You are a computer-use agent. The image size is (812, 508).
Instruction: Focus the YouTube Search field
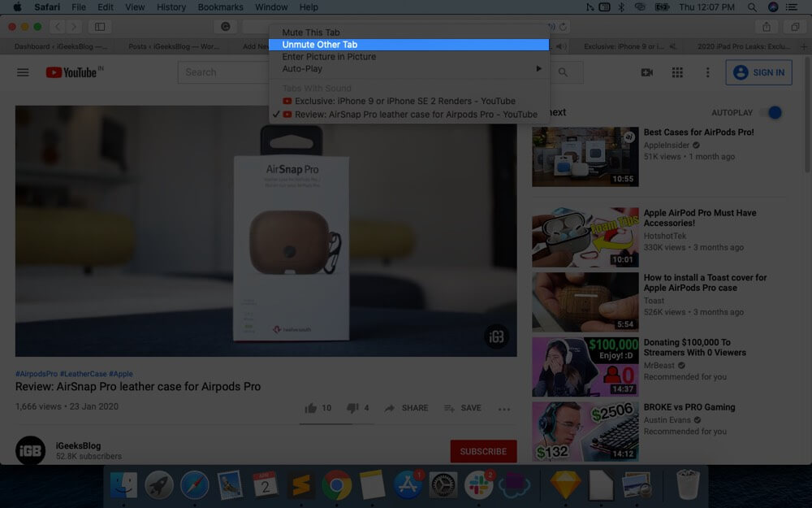coord(223,72)
